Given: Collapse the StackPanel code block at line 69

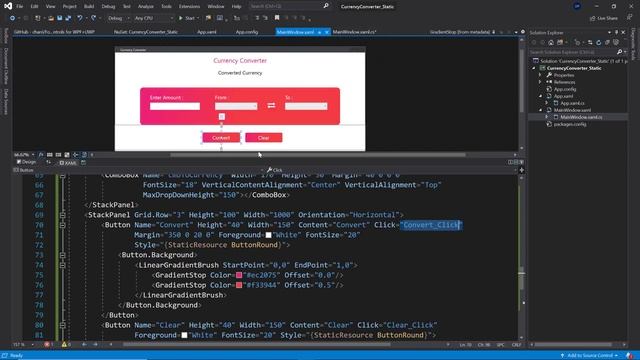Looking at the screenshot, I should coord(62,215).
